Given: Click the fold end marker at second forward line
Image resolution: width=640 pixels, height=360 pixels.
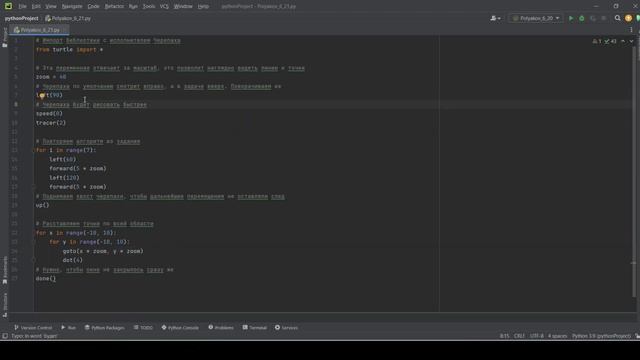Looking at the screenshot, I should click(34, 187).
